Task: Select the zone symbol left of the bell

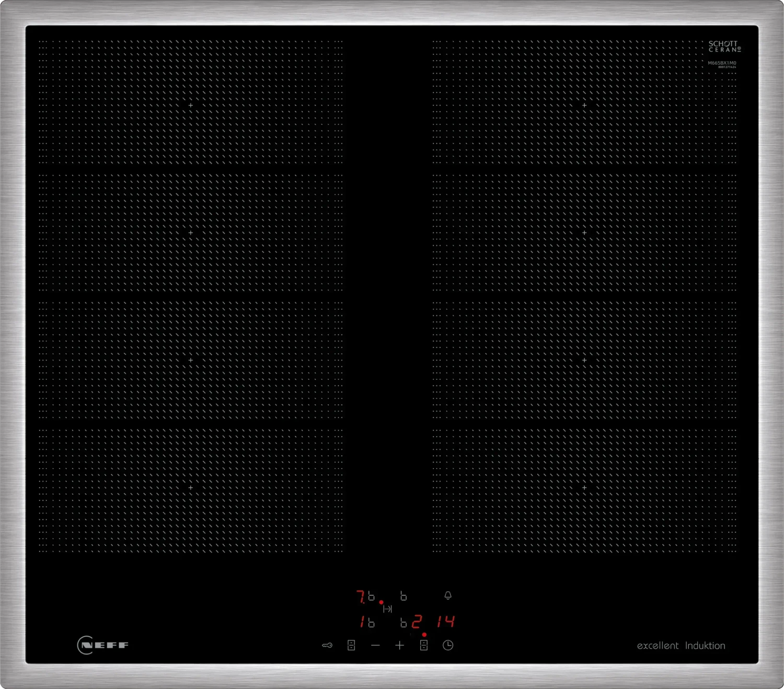Action: point(403,596)
